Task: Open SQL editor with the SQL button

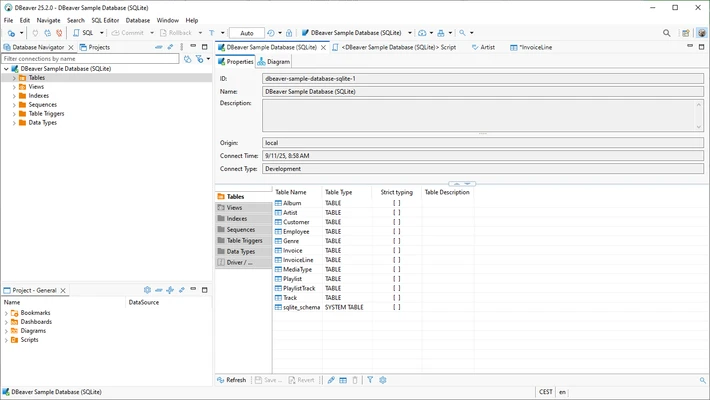Action: click(x=84, y=33)
